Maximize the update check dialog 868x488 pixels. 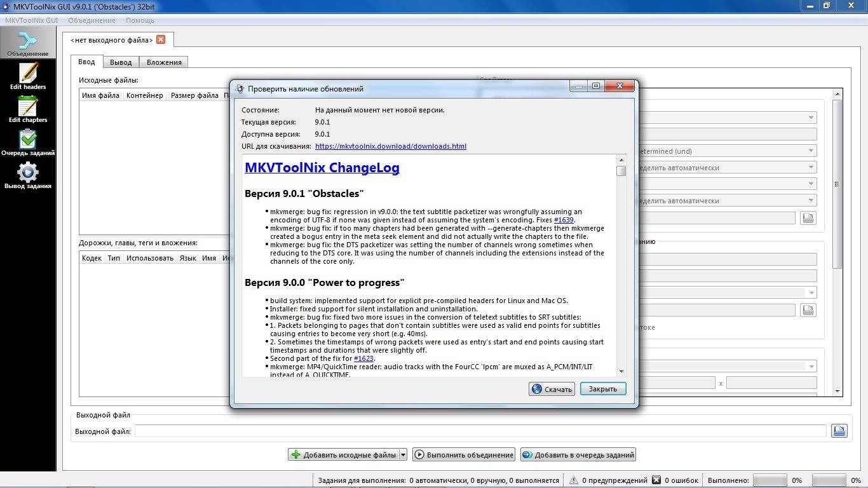tap(596, 86)
